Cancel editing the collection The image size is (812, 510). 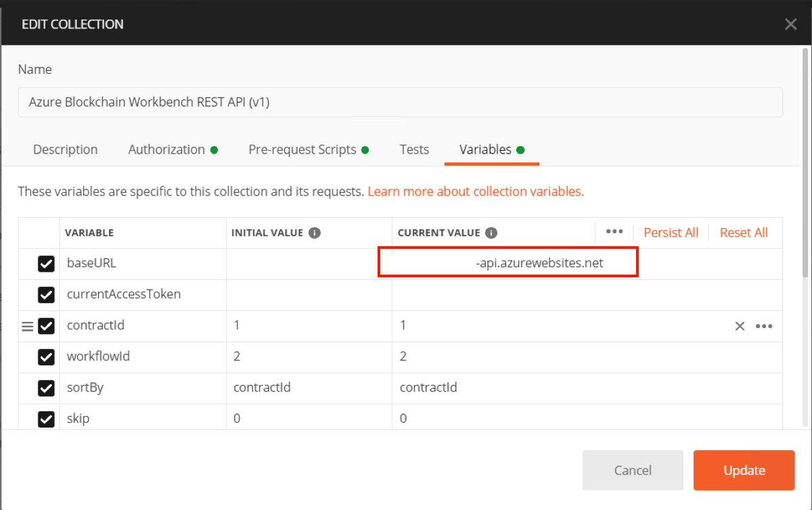pos(633,470)
